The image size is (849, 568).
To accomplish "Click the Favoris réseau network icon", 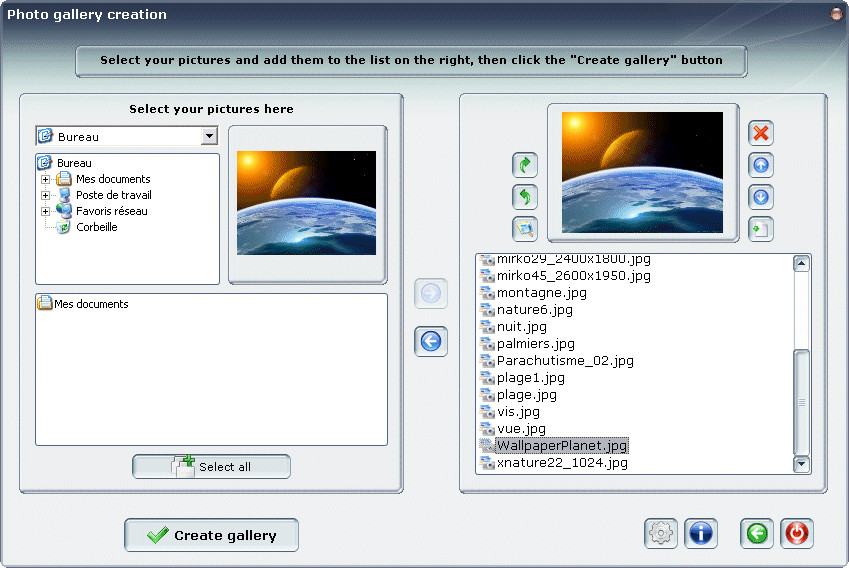I will [64, 211].
